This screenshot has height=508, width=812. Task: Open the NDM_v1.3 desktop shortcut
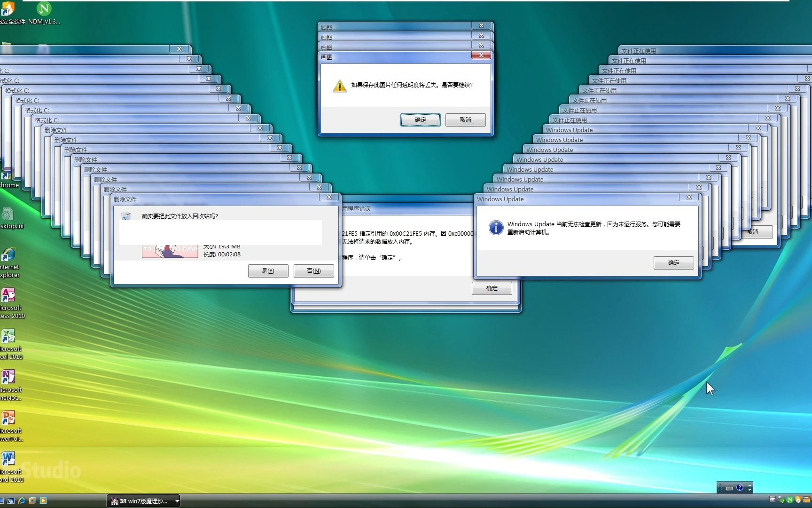(44, 13)
